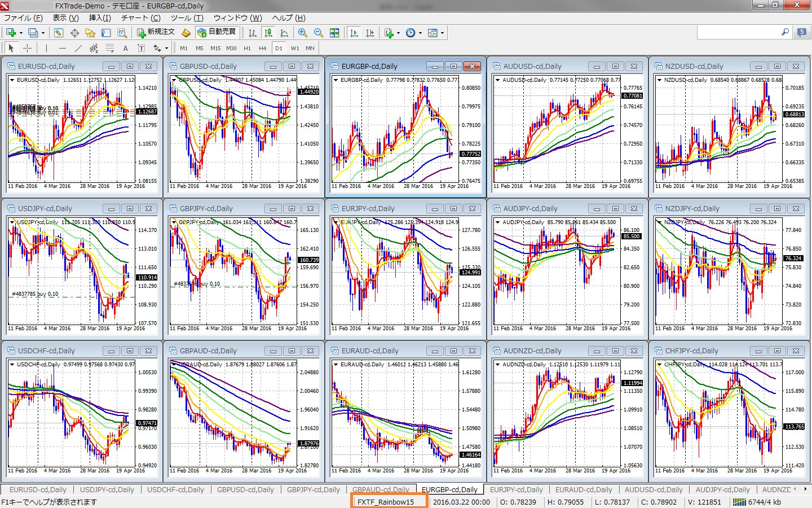This screenshot has height=508, width=812.
Task: Select the H4 timeframe button
Action: pyautogui.click(x=263, y=48)
